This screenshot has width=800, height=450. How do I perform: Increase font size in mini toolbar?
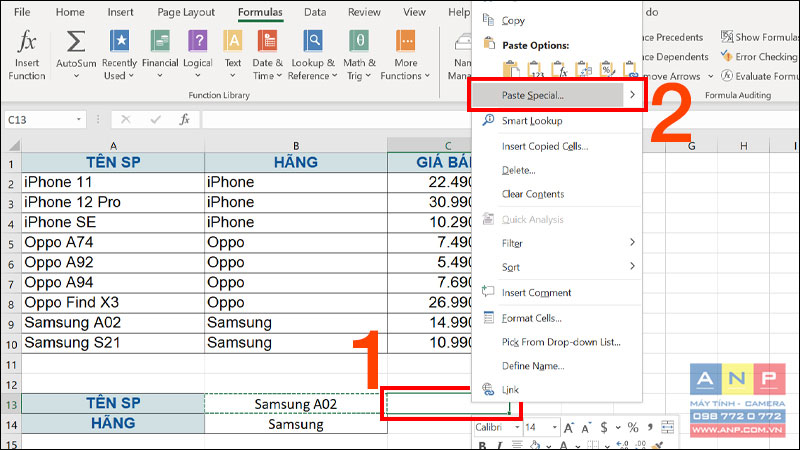[x=568, y=428]
